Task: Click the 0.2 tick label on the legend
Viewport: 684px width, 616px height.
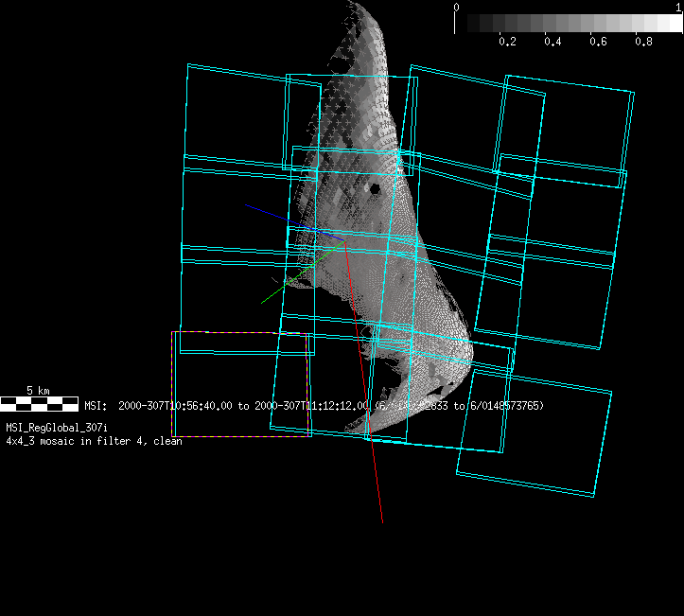Action: 507,43
